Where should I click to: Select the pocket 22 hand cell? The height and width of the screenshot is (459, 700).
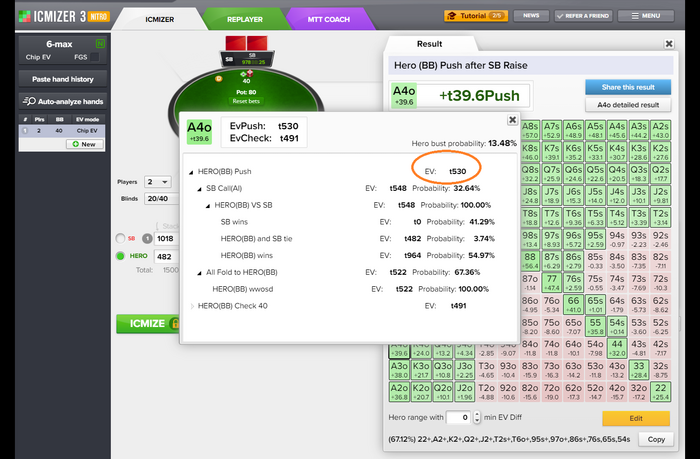pos(660,392)
